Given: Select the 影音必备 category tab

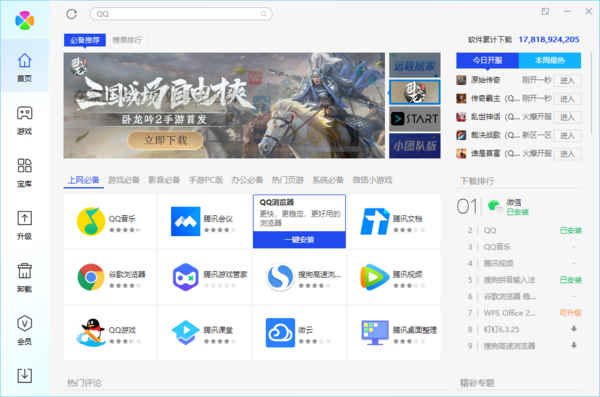Looking at the screenshot, I should coord(164,180).
